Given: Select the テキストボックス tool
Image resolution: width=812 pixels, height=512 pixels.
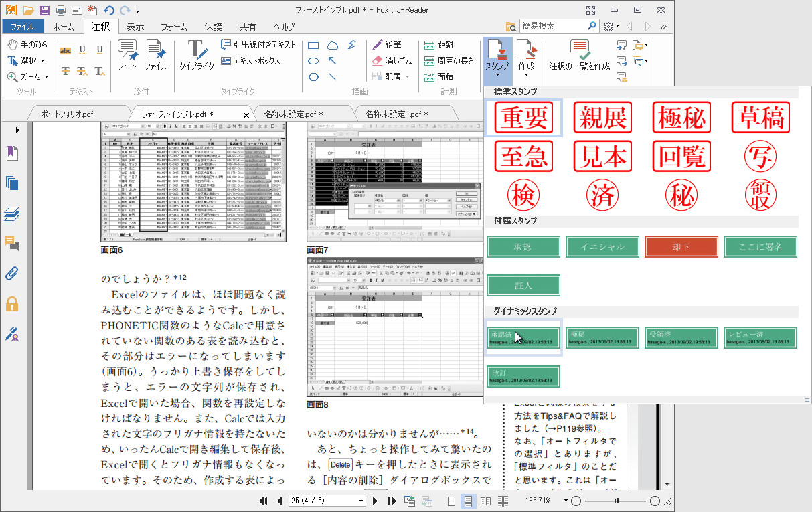Looking at the screenshot, I should (251, 60).
